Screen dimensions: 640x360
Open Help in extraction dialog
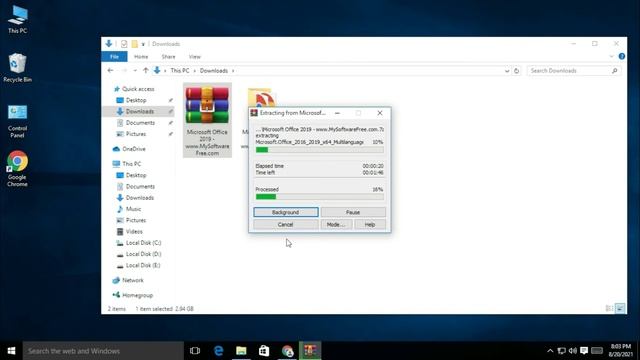click(x=370, y=224)
